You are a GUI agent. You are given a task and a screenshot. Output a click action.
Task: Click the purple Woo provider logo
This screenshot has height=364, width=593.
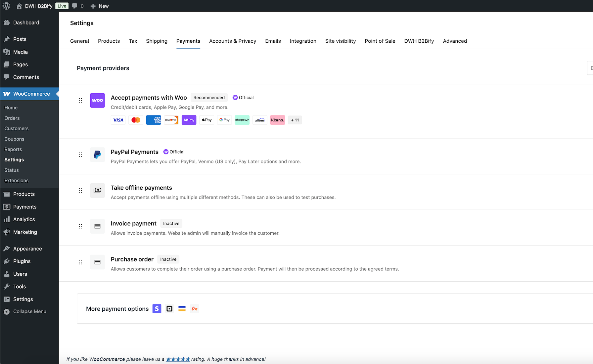[97, 100]
